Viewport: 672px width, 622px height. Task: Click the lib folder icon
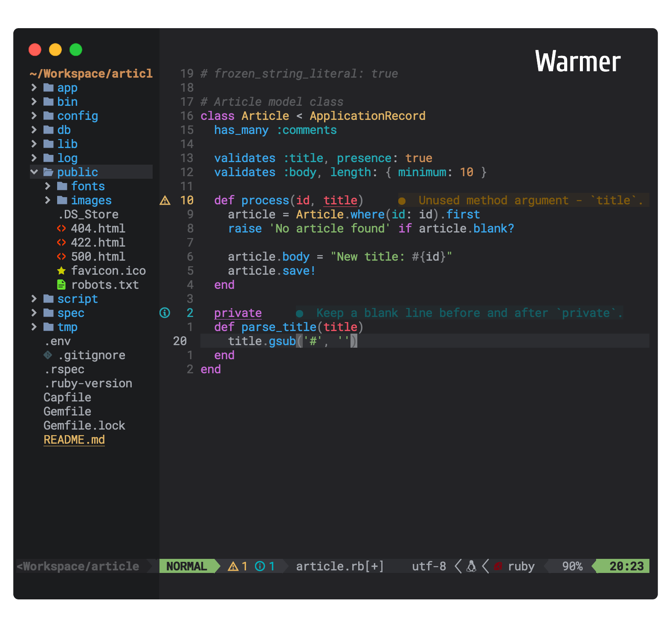(49, 144)
